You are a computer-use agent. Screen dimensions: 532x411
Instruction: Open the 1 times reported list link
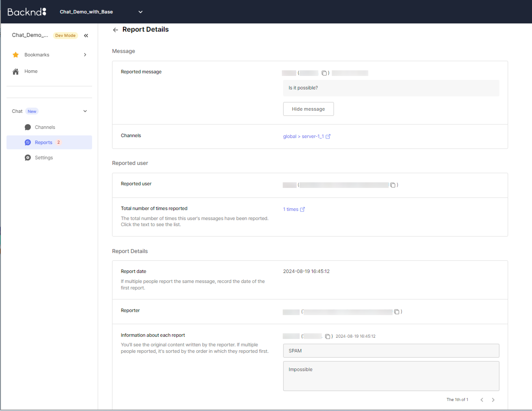click(291, 209)
